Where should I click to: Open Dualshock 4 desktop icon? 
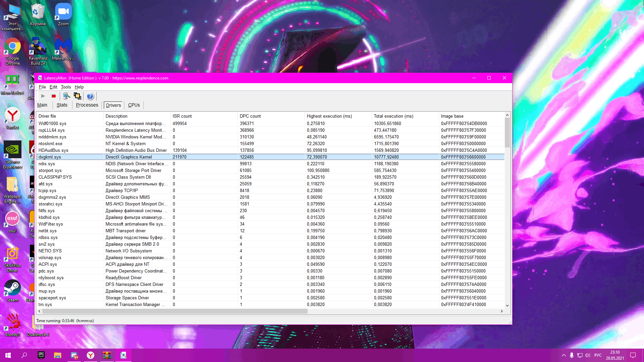(38, 325)
